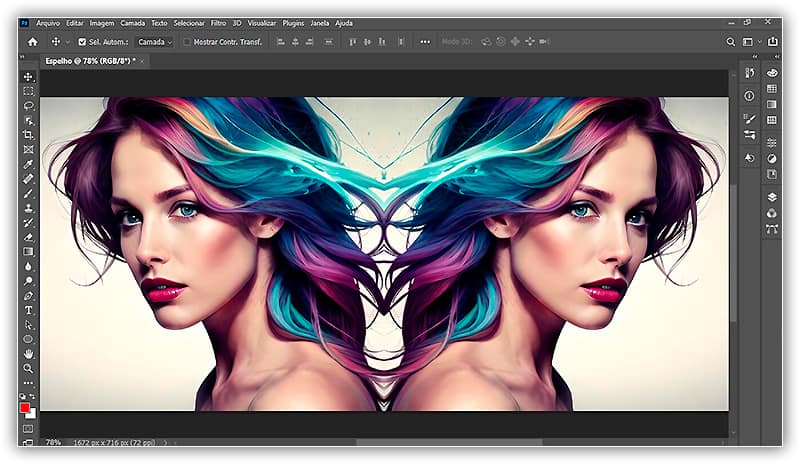The image size is (800, 464).
Task: Open the Camada dropdown in options bar
Action: (155, 42)
